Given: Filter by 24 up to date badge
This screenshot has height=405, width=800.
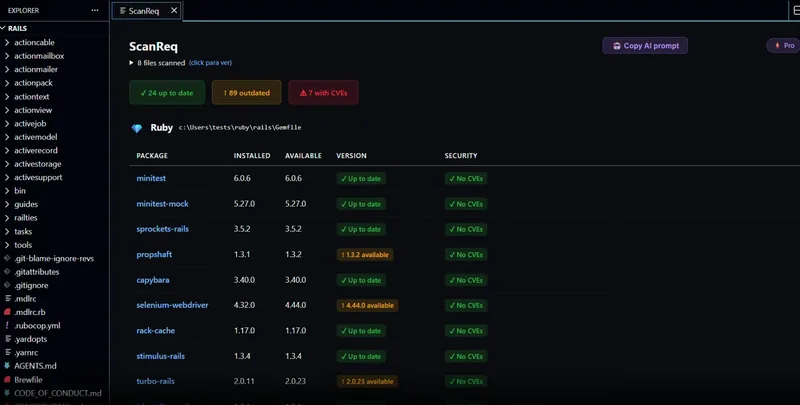Looking at the screenshot, I should pyautogui.click(x=167, y=93).
